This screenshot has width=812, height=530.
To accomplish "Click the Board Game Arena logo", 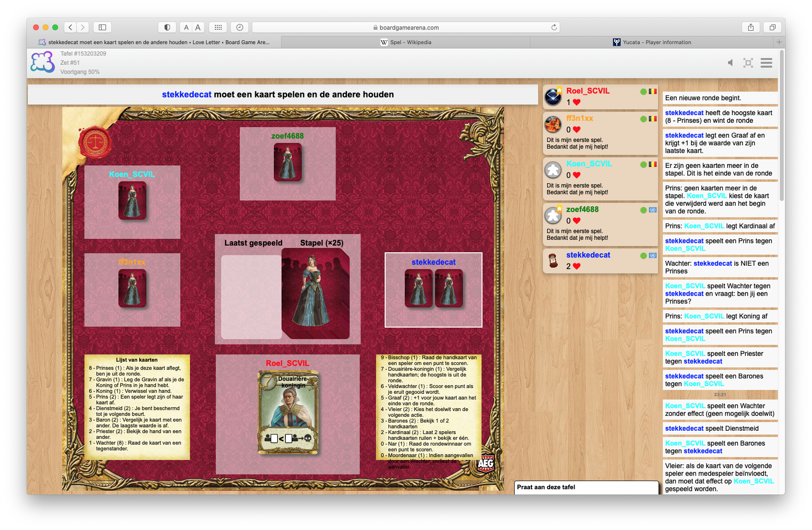I will 43,62.
